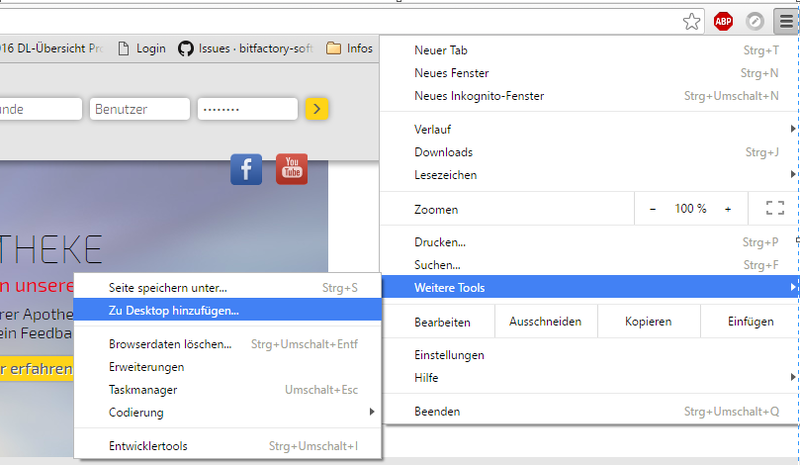Screen dimensions: 800x465
Task: Click the compass extension icon
Action: (755, 20)
